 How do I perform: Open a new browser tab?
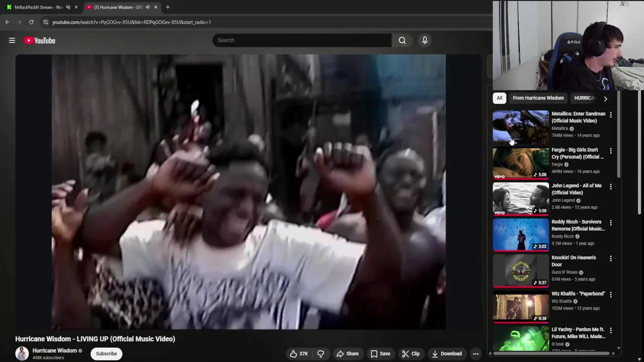168,7
